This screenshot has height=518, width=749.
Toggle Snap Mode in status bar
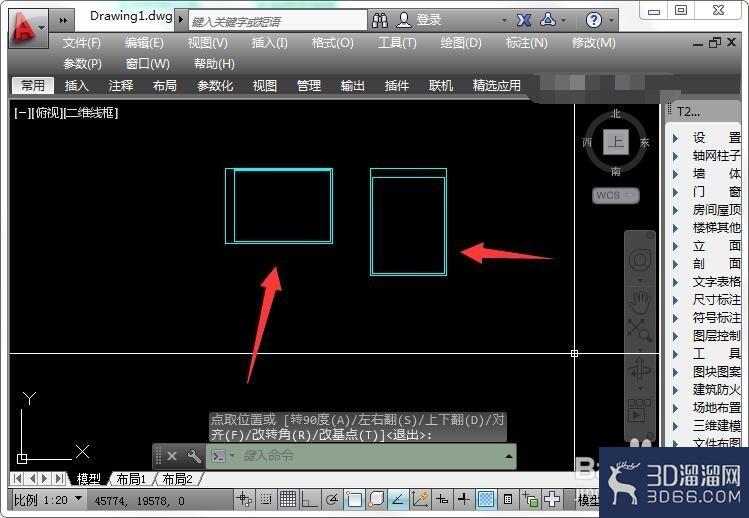click(x=266, y=500)
